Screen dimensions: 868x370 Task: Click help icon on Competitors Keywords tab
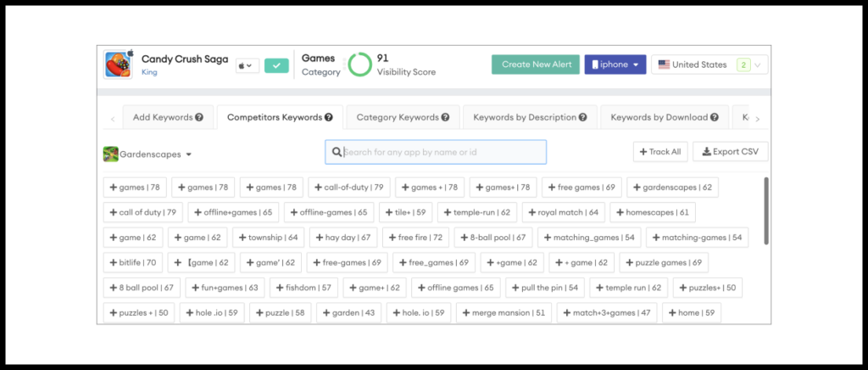click(x=328, y=118)
